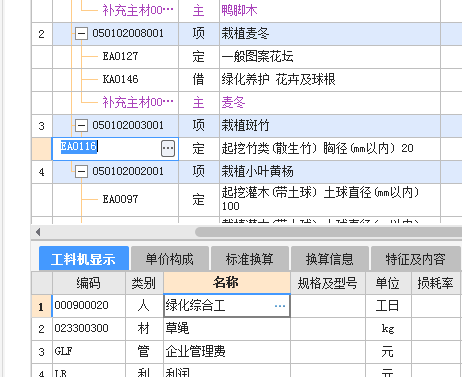Select row number 2 header in upper table
Viewport: 462px width, 377px height.
point(42,34)
